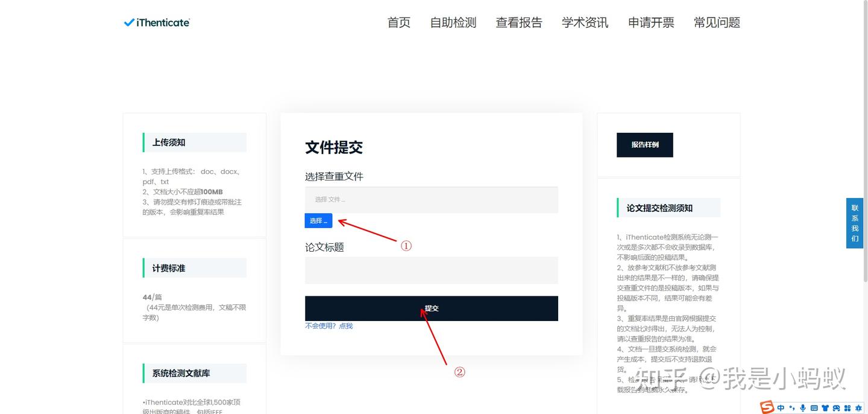Click the last icon in the IME bar
Viewport: 868px width, 414px height.
coord(858,408)
